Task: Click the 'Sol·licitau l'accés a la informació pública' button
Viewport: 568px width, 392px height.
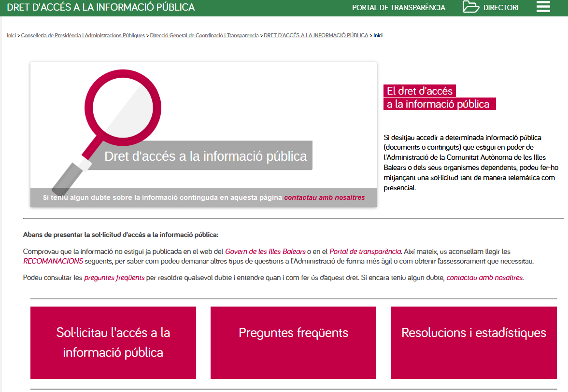Action: [113, 343]
